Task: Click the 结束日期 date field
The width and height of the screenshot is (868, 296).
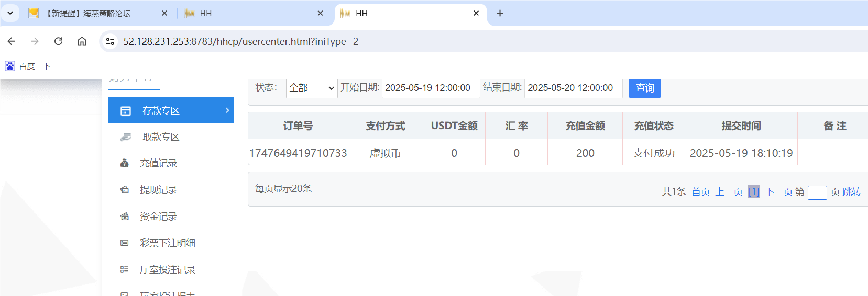Action: coord(574,88)
